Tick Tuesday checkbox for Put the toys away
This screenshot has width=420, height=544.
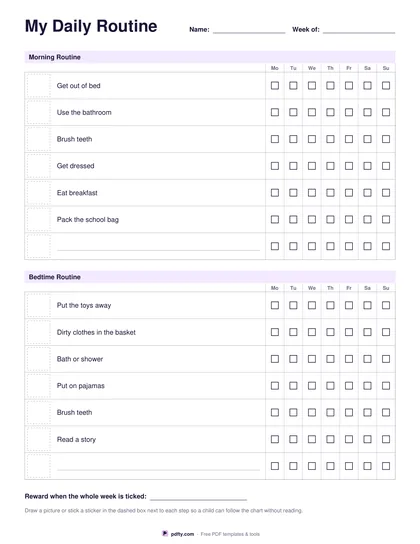(293, 305)
